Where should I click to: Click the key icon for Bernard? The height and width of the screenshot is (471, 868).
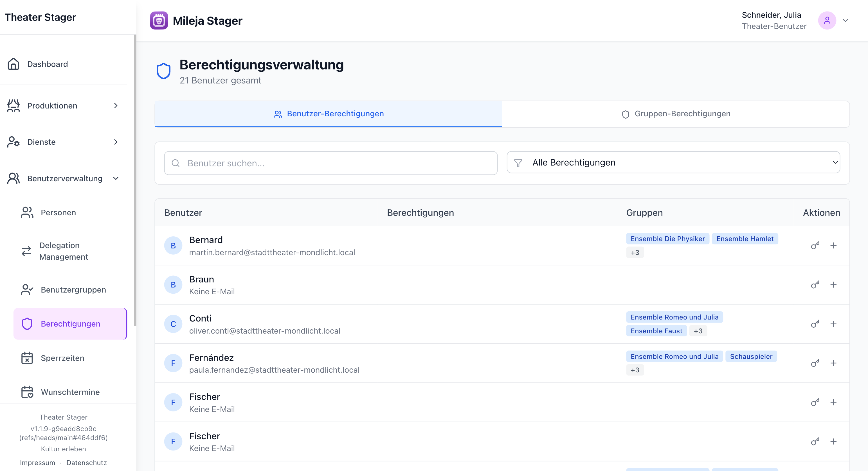coord(815,245)
